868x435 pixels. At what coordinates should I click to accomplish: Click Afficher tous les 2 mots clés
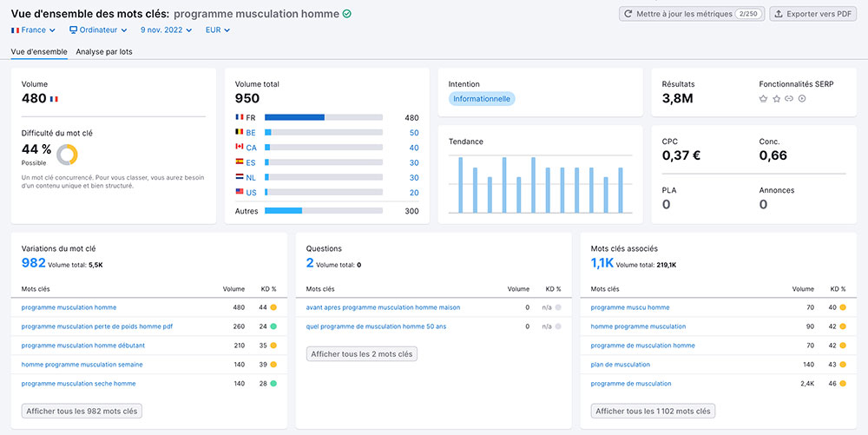[361, 353]
